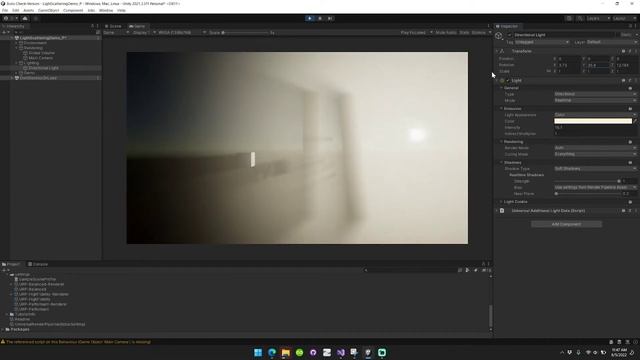
Task: Select UniversalRenderPipelineGlobalSettings asset
Action: (x=50, y=324)
